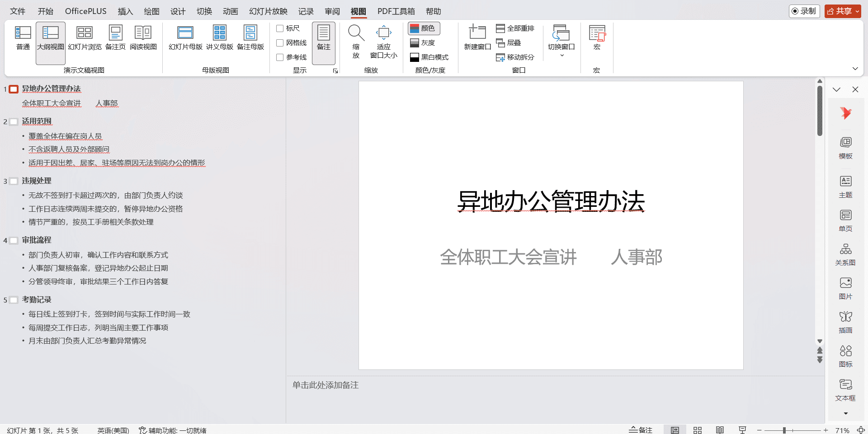This screenshot has width=868, height=434.
Task: Open Share button dropdown arrow
Action: 857,11
